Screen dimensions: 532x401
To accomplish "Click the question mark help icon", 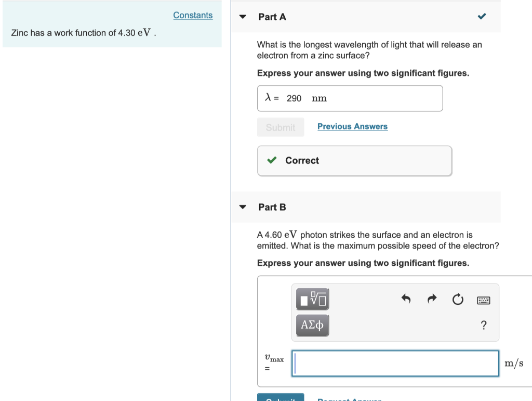I will coord(484,325).
